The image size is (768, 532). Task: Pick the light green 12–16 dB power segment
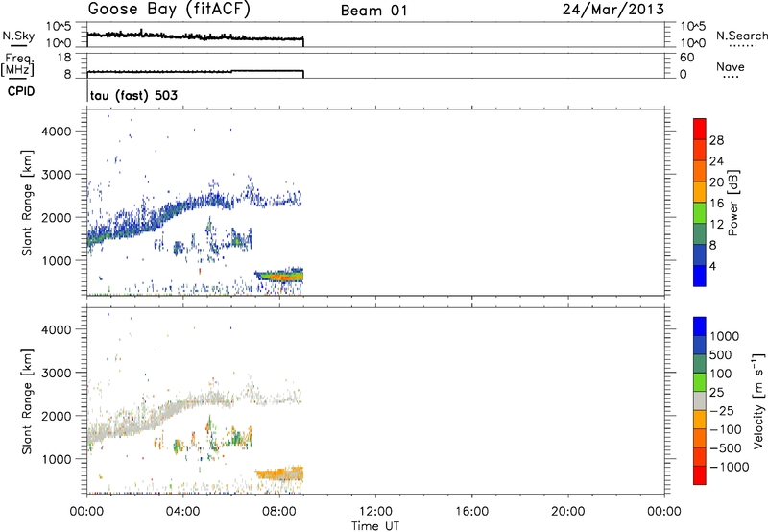[700, 213]
